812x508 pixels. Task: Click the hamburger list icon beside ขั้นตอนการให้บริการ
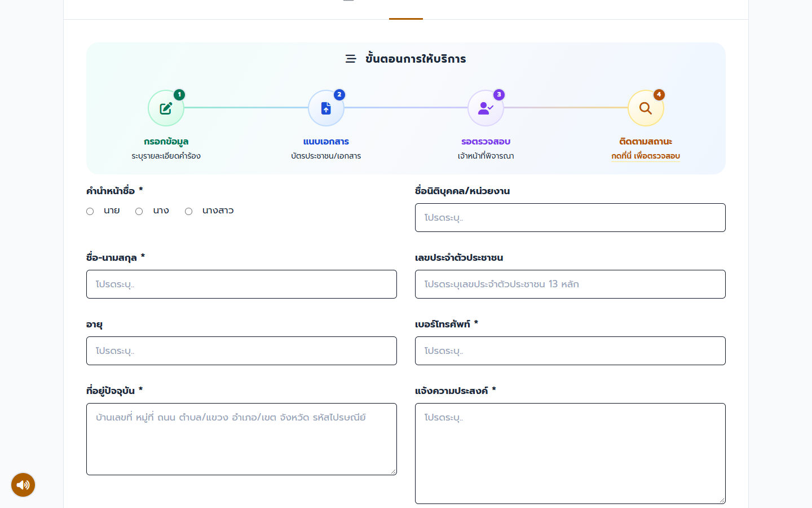351,59
